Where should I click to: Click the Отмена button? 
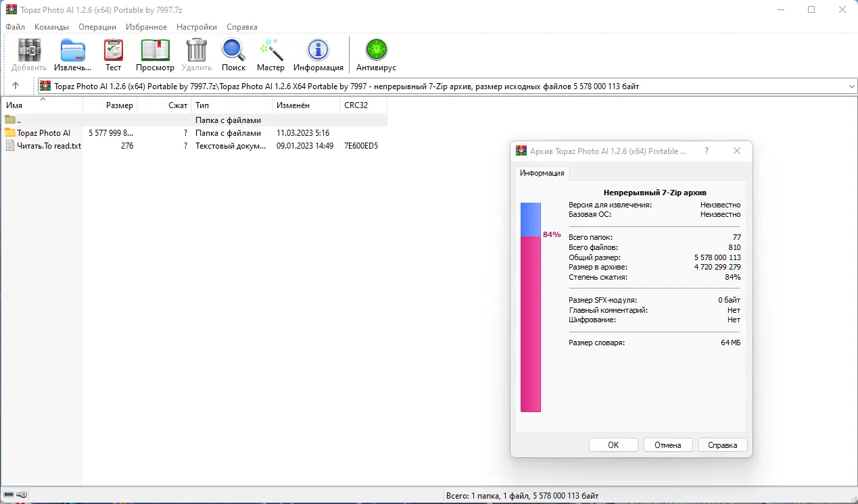coord(667,445)
